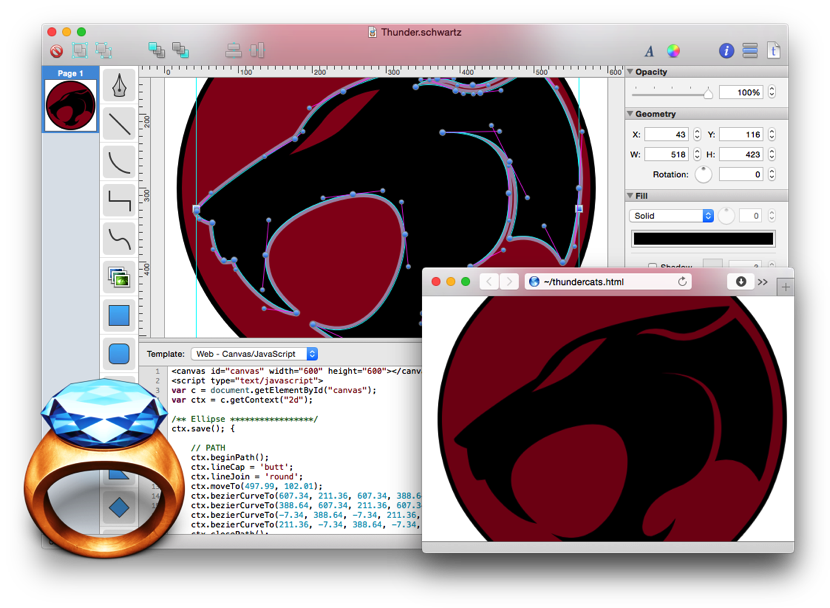
Task: Select the Pen tool in the tool palette
Action: (119, 86)
